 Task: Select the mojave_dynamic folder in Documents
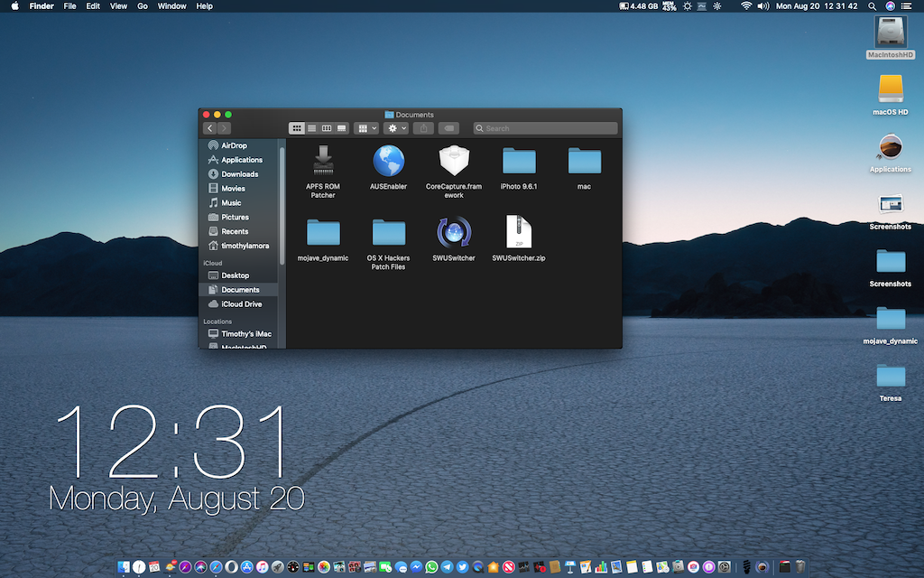coord(323,240)
